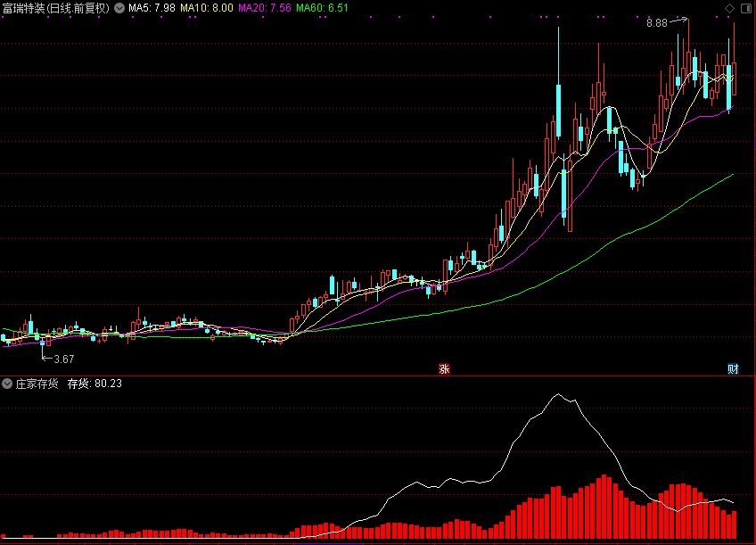This screenshot has width=756, height=545.
Task: Open the blue 财 marker badge
Action: 733,369
